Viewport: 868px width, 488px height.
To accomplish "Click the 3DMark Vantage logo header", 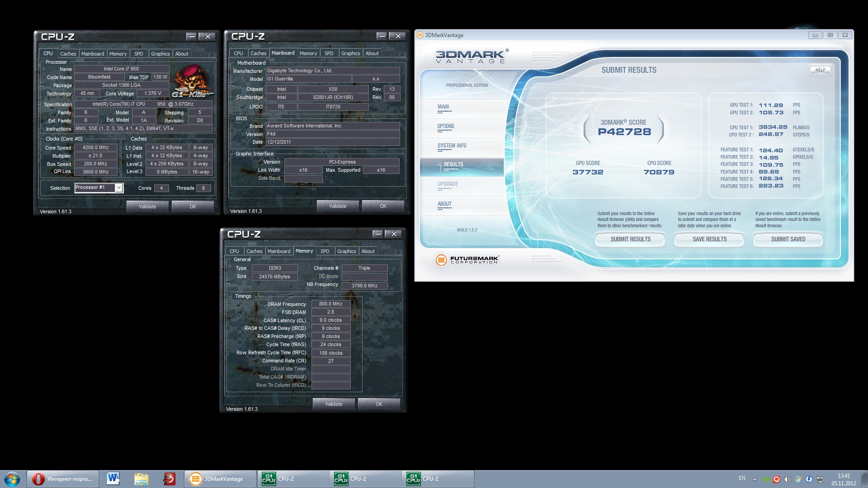I will point(472,56).
